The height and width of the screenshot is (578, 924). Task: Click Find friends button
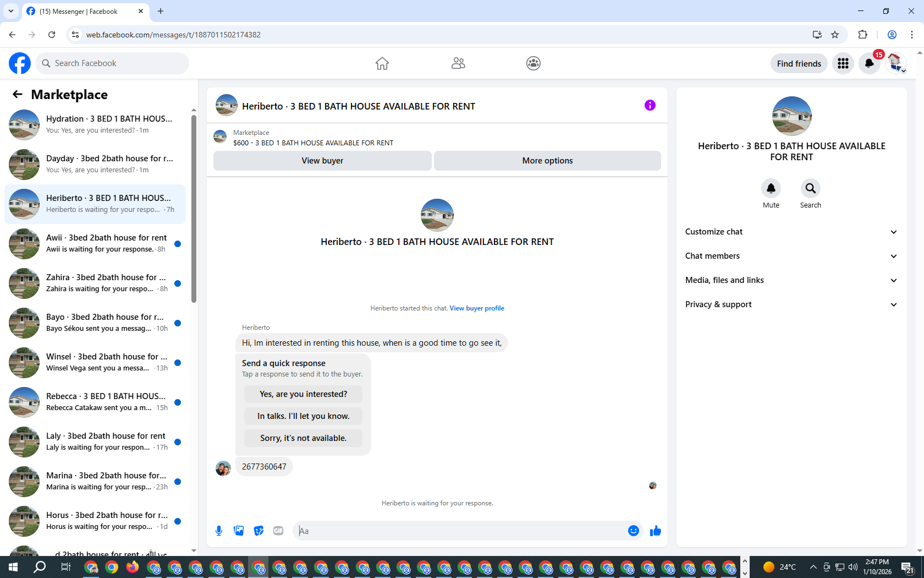(x=799, y=63)
